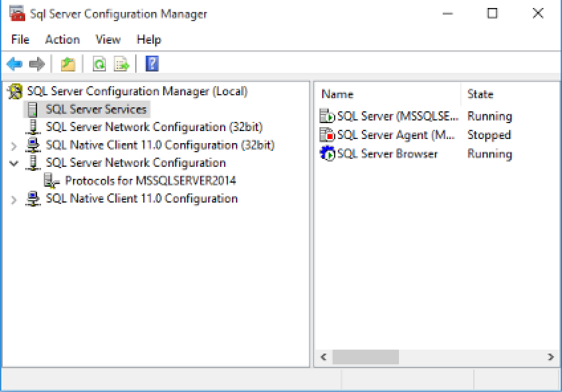Click the Export List toolbar icon
Viewport: 562px width, 392px height.
point(121,64)
